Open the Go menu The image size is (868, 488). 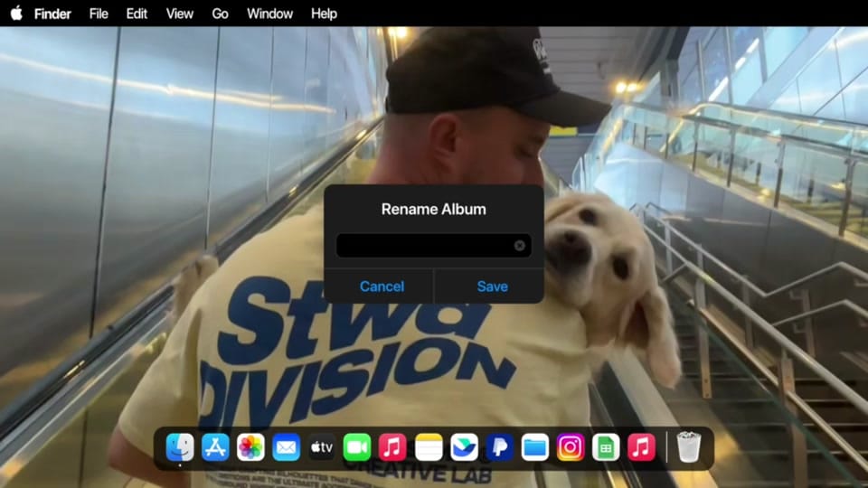tap(220, 14)
